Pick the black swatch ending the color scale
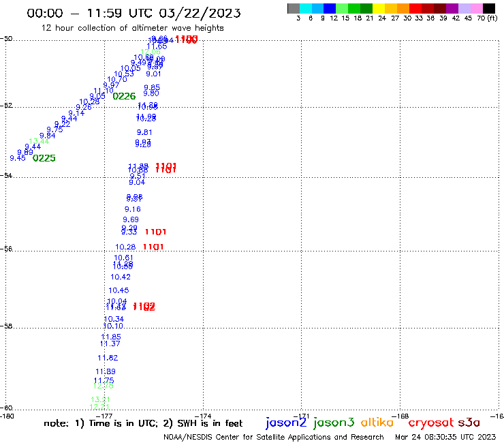The width and height of the screenshot is (504, 443). pos(489,8)
